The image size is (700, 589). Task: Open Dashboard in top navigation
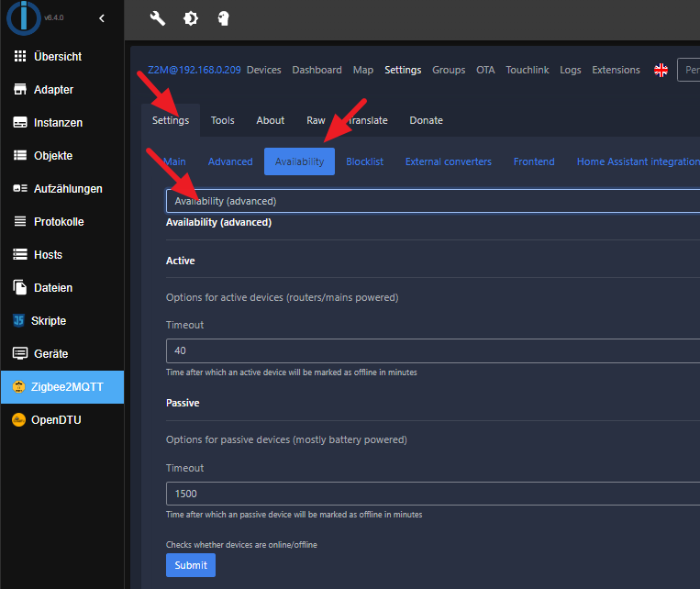[317, 70]
